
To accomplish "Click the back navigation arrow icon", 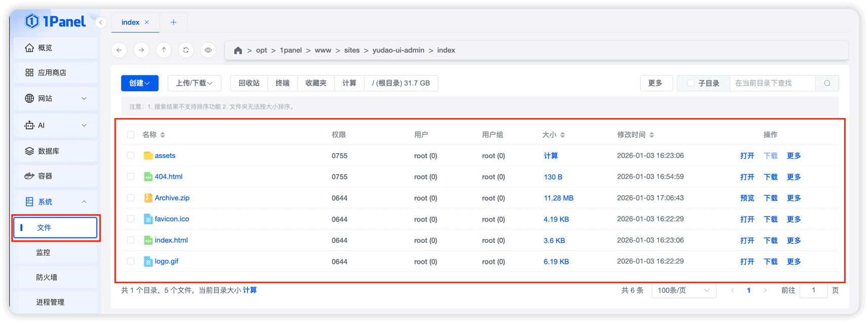I will (x=119, y=50).
